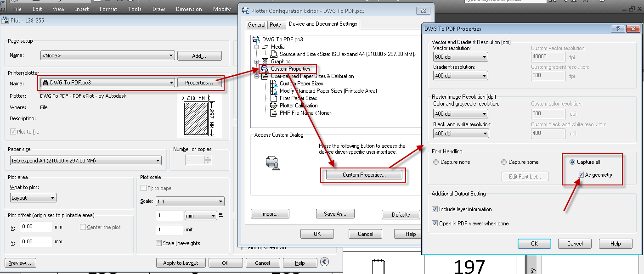644x274 pixels.
Task: Select the Capture none radio button
Action: tap(436, 162)
